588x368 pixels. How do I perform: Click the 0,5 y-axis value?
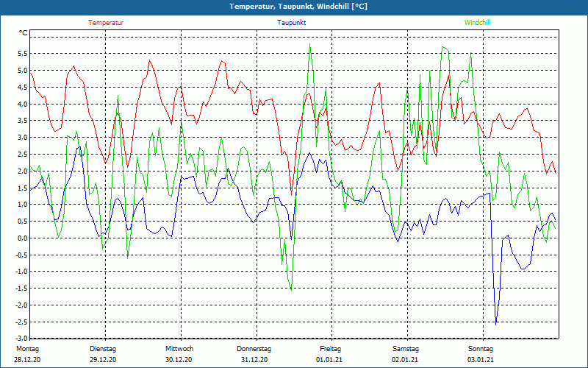(x=22, y=222)
